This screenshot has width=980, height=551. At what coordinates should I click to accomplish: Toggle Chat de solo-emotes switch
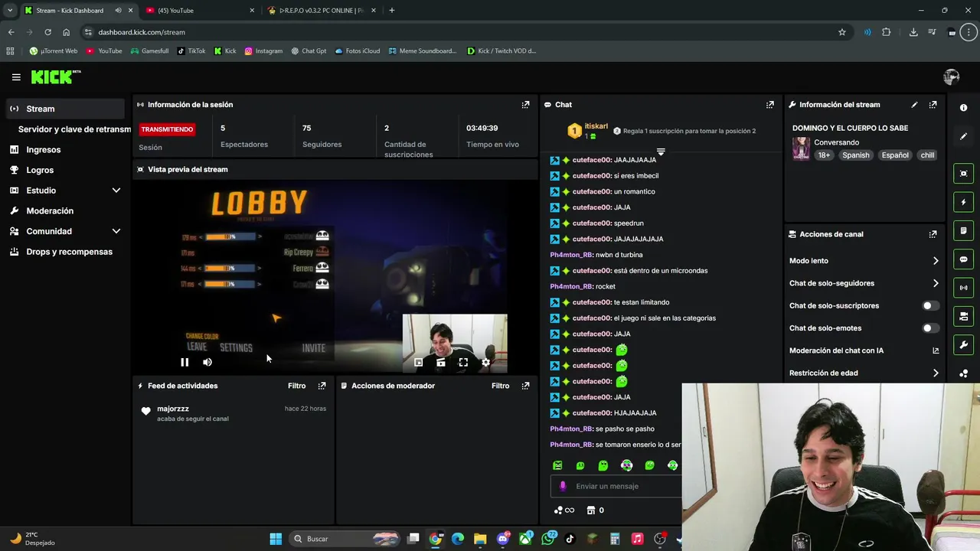(930, 328)
